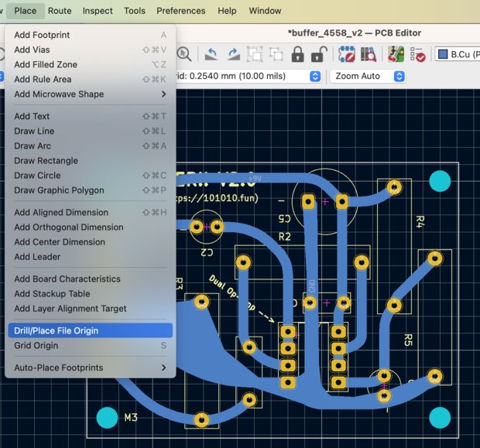Choose Add Orthogonal Dimension
Screen dimensions: 480x448
tap(91, 227)
